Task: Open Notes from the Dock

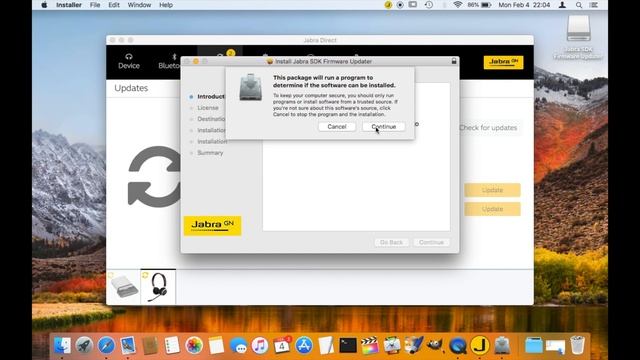Action: [216, 345]
